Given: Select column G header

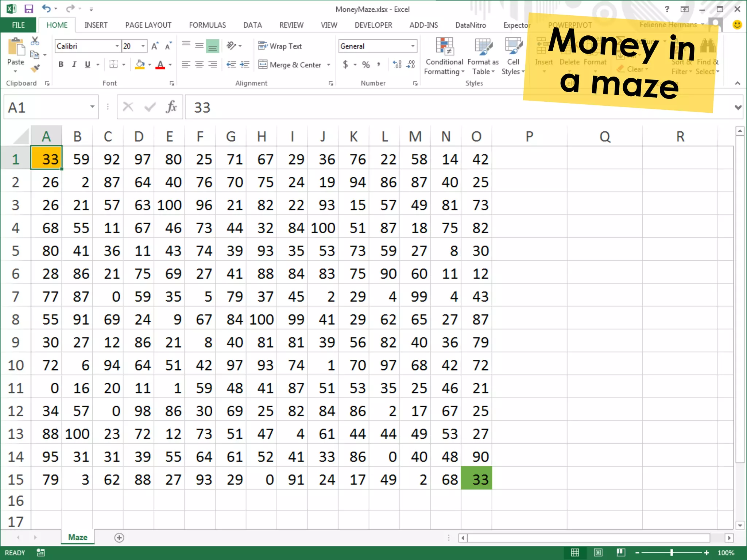Looking at the screenshot, I should click(231, 136).
